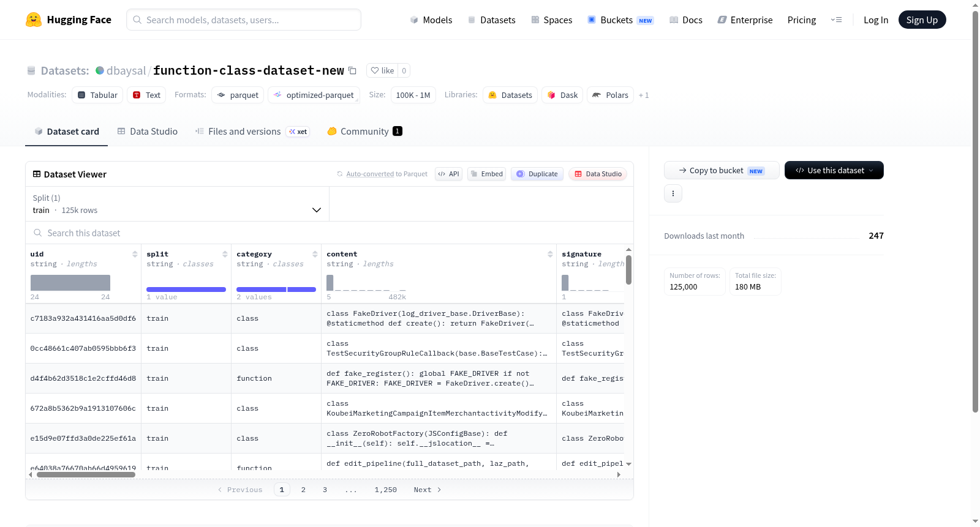Select the Polars library tag
The height and width of the screenshot is (527, 980).
[610, 95]
